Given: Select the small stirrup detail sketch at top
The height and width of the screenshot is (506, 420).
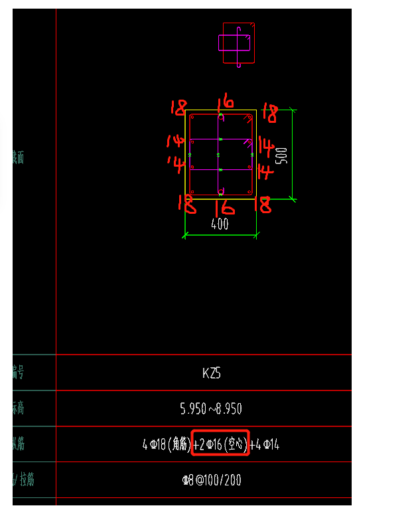Looking at the screenshot, I should tap(237, 45).
